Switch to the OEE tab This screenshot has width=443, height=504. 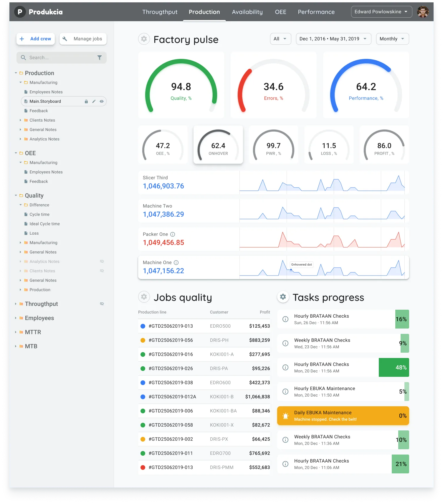pos(280,12)
